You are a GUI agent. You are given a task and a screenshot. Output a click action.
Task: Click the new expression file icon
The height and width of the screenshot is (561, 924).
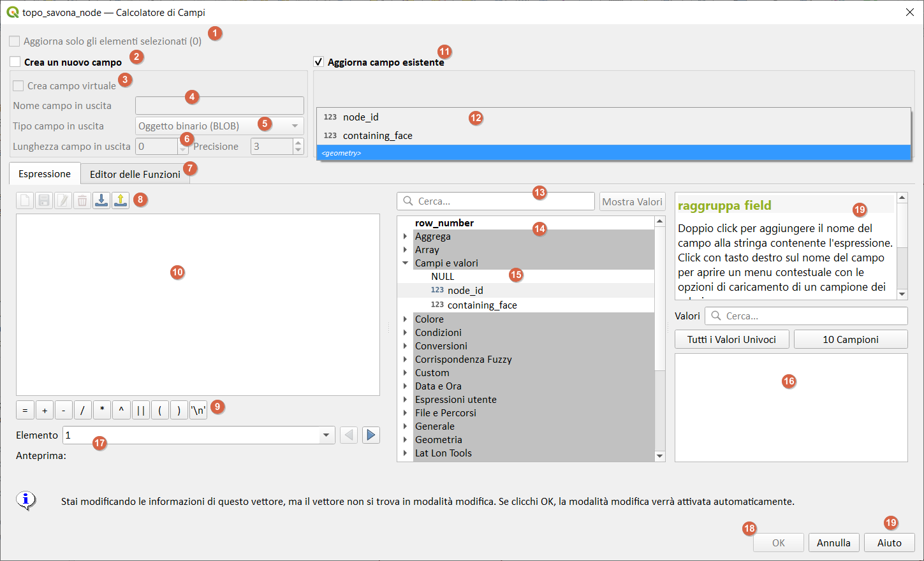(x=25, y=201)
